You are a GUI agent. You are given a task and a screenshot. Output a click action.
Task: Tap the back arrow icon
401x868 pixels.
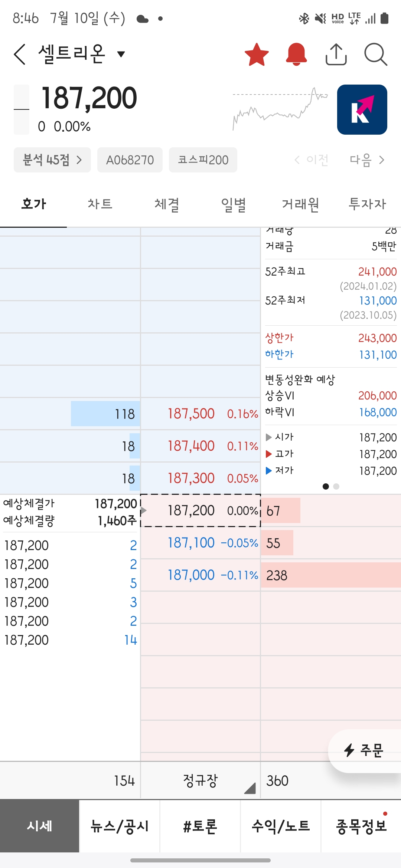point(20,54)
